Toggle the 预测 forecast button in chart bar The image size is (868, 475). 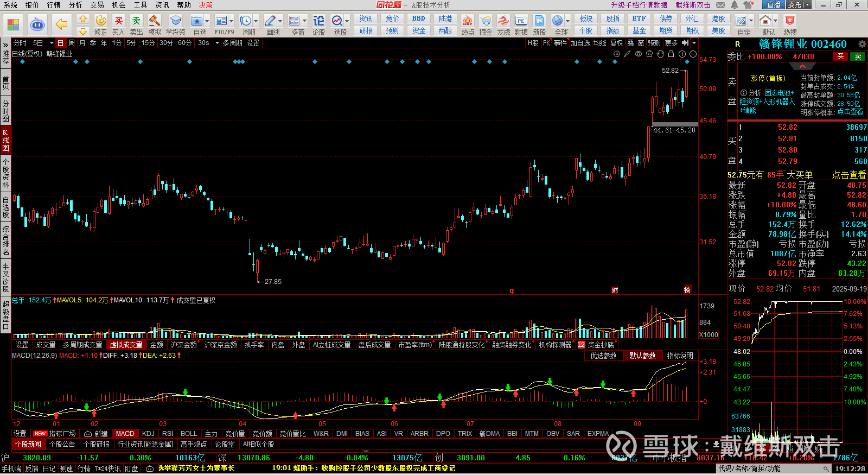654,43
